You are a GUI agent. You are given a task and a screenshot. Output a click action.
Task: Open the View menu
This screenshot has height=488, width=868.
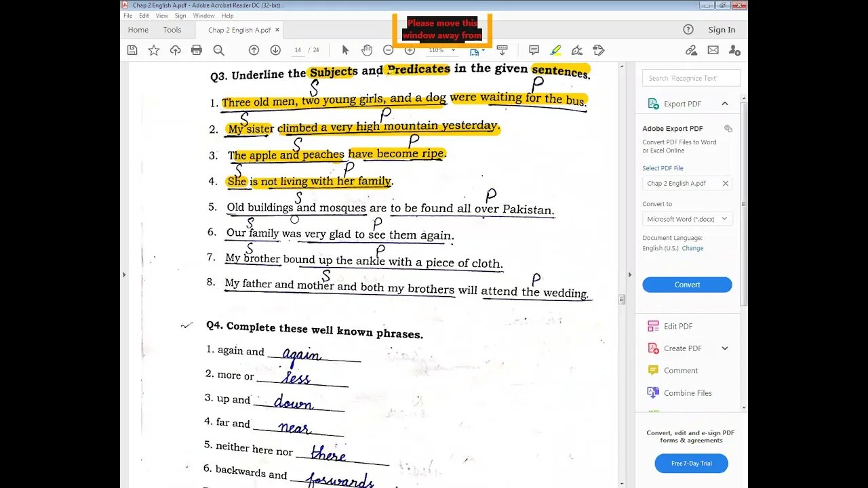coord(162,16)
